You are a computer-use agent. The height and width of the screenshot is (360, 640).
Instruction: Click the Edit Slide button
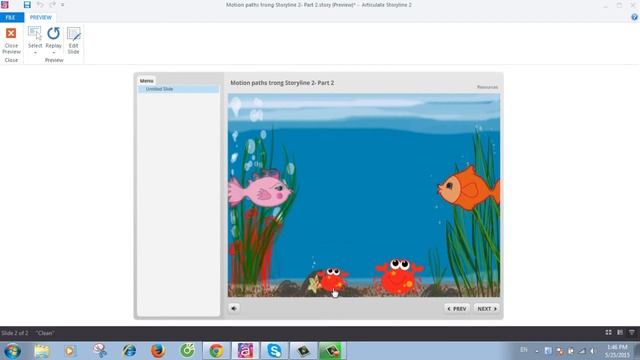(x=73, y=40)
